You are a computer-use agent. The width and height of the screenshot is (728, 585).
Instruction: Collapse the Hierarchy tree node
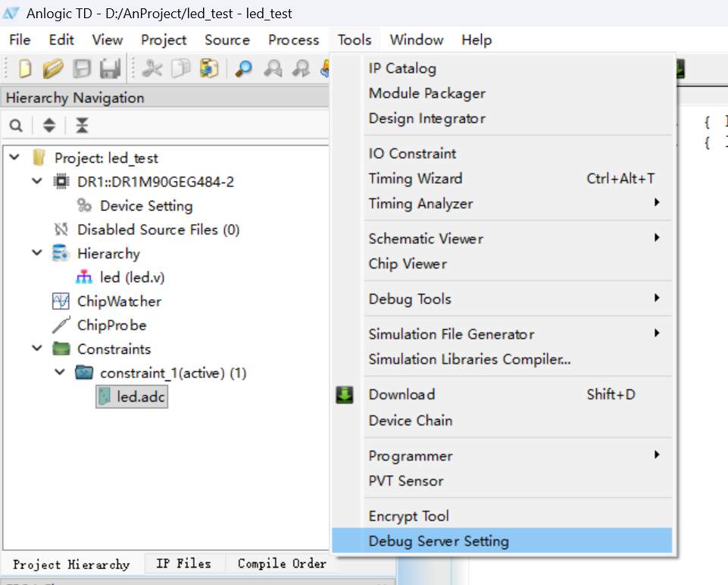(37, 252)
